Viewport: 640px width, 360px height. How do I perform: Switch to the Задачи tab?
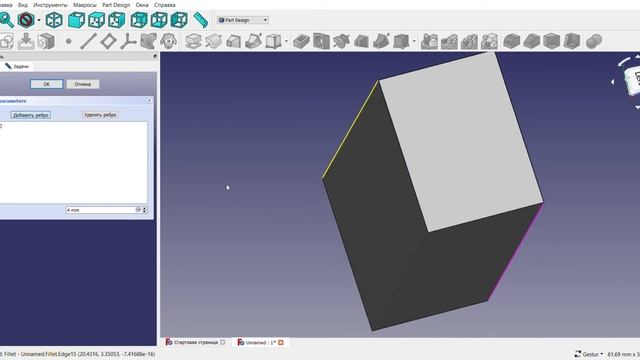click(x=17, y=66)
